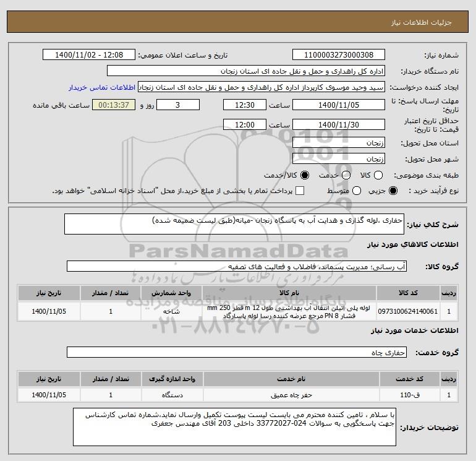Click the حداقل تاریخ اعتبار قیمت label
The height and width of the screenshot is (461, 476).
(x=431, y=125)
